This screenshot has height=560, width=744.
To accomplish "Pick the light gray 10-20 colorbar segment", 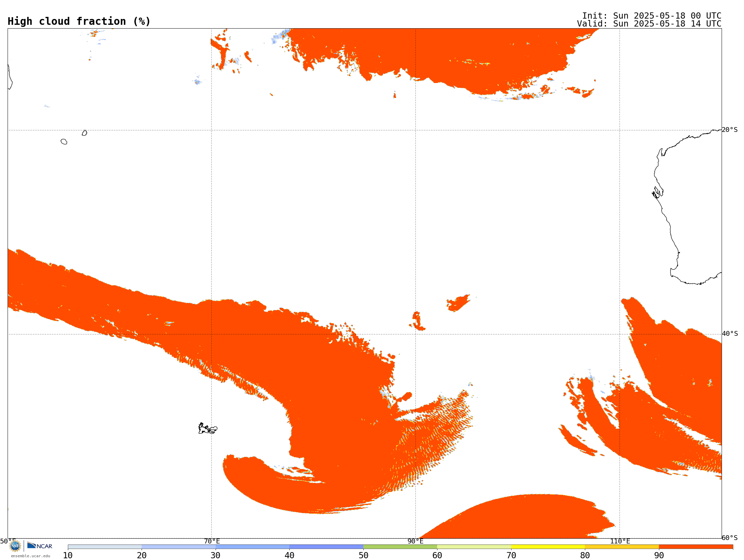I will tap(105, 547).
